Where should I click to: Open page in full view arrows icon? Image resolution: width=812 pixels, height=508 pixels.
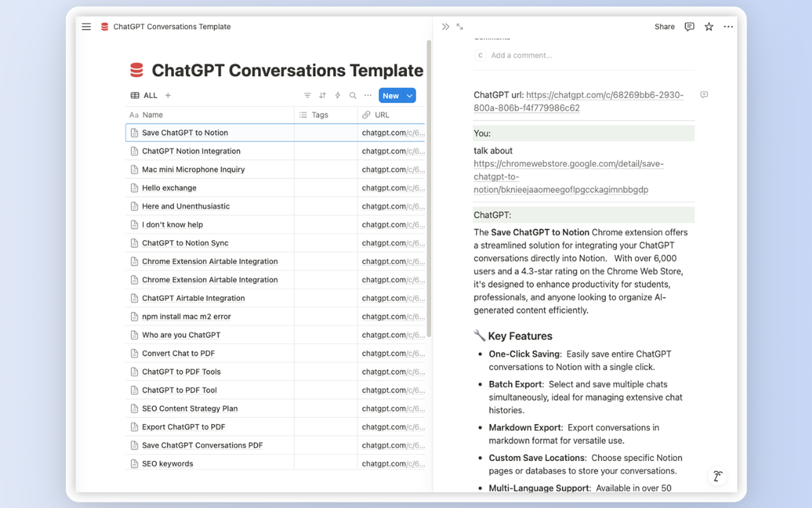[460, 27]
